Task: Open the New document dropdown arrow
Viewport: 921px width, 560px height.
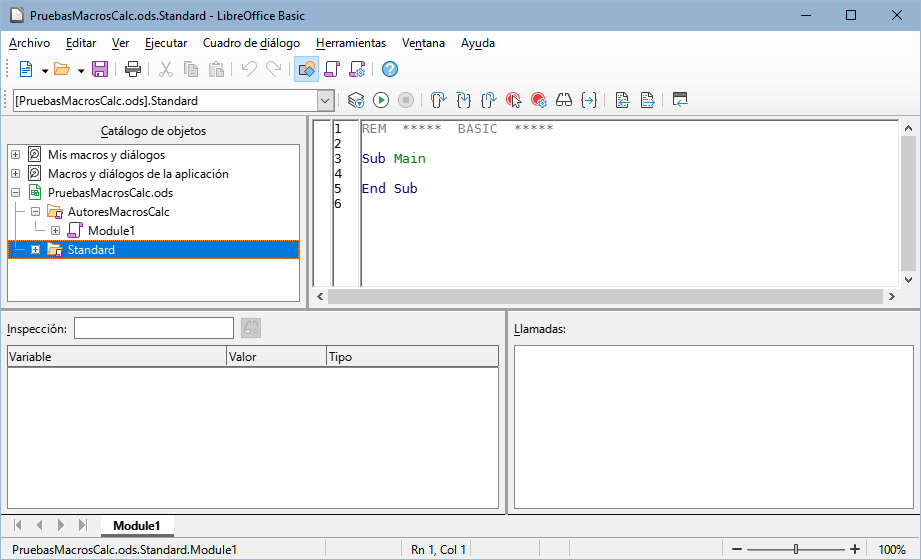Action: pyautogui.click(x=45, y=71)
